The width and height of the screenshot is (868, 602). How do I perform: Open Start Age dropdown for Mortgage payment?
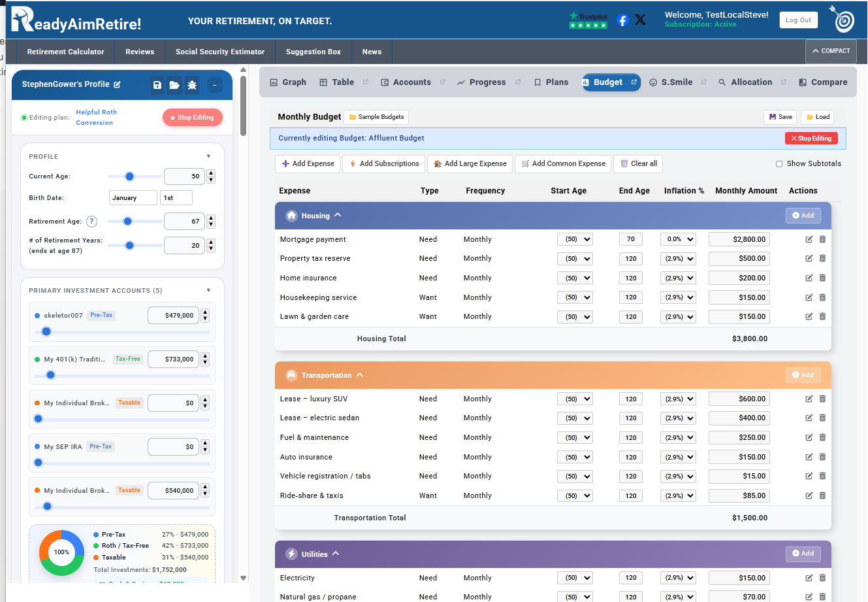pyautogui.click(x=575, y=239)
